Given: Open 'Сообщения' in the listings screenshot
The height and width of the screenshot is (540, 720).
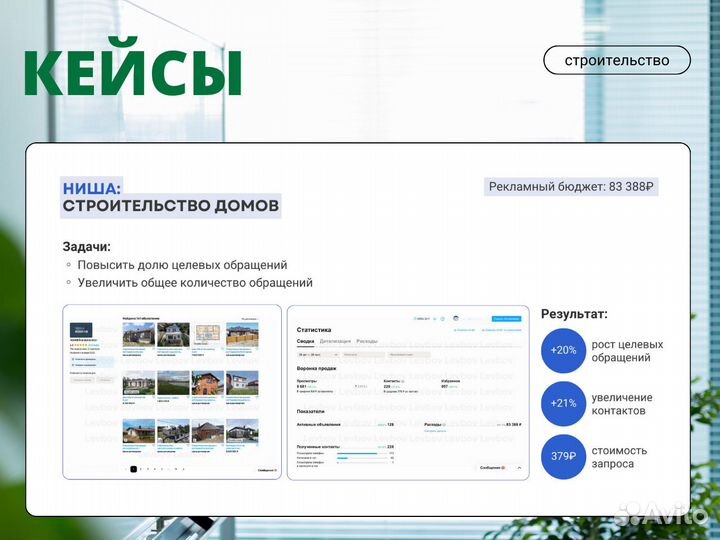Looking at the screenshot, I should pyautogui.click(x=266, y=470).
